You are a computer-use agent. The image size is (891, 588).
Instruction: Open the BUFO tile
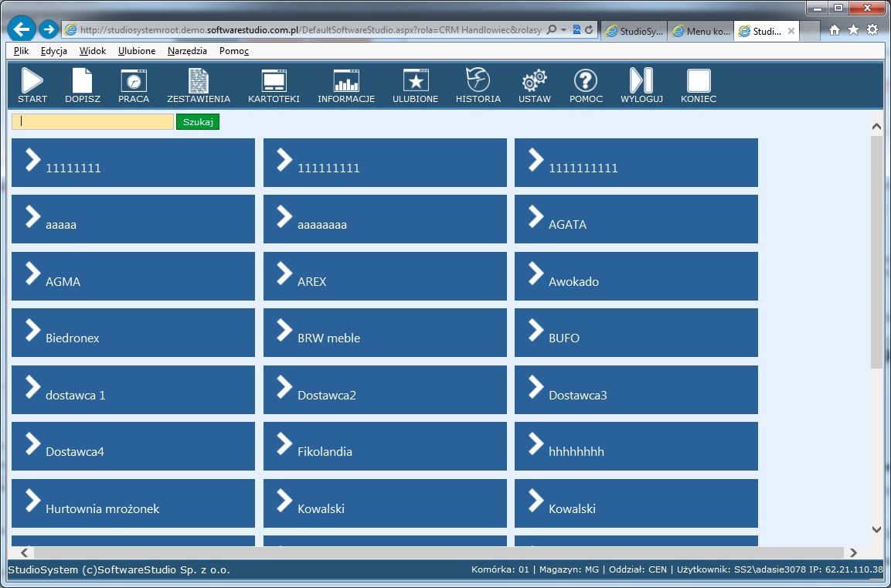tap(637, 333)
